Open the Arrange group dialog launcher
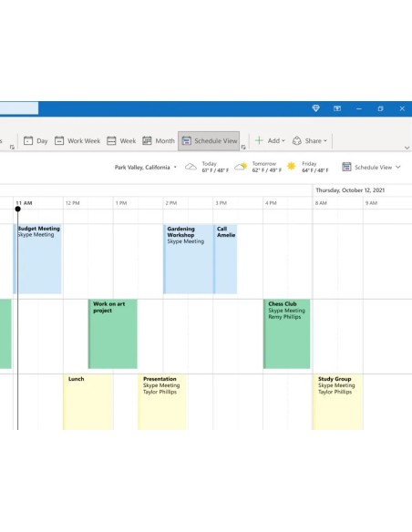 [243, 148]
